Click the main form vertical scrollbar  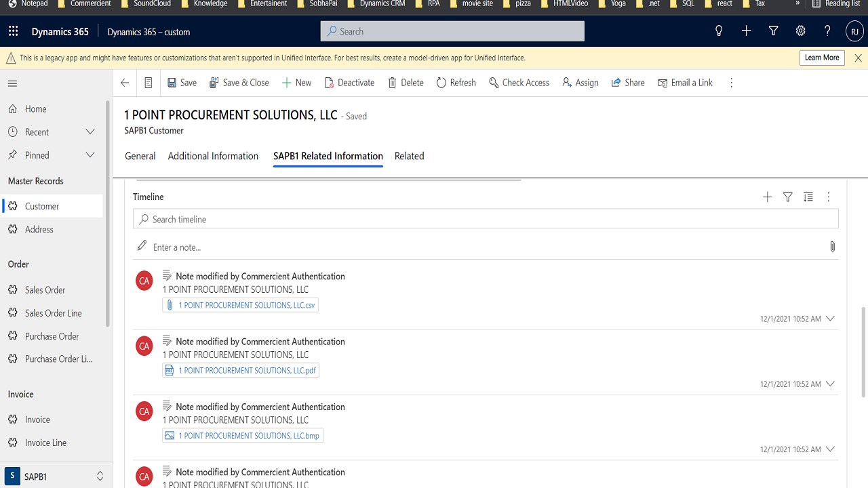click(x=863, y=352)
